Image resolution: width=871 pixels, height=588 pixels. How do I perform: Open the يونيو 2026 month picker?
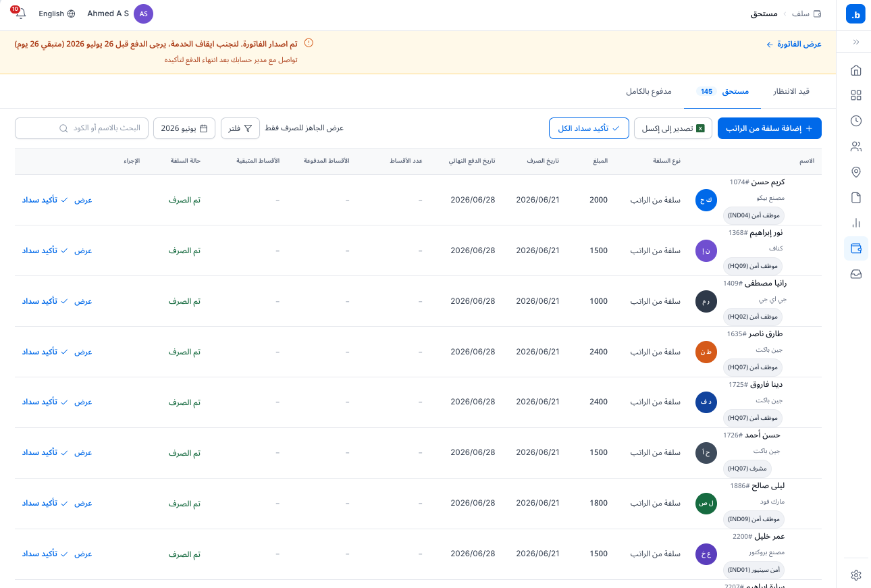pyautogui.click(x=184, y=128)
